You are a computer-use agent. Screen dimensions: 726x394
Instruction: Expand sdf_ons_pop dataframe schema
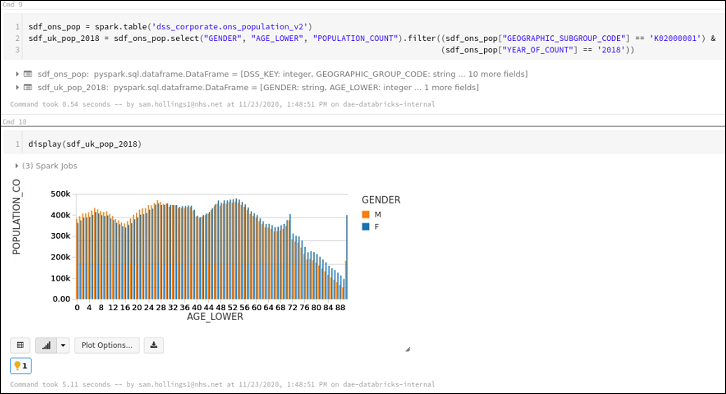(17, 74)
